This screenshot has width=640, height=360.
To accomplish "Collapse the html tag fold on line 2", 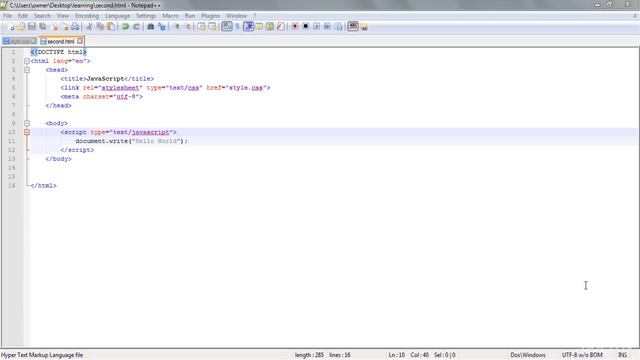I will pos(27,61).
